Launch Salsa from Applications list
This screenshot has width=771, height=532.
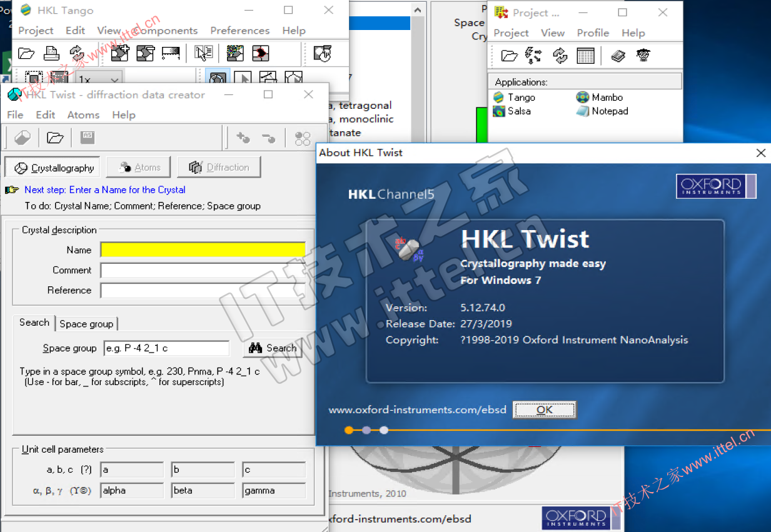511,111
